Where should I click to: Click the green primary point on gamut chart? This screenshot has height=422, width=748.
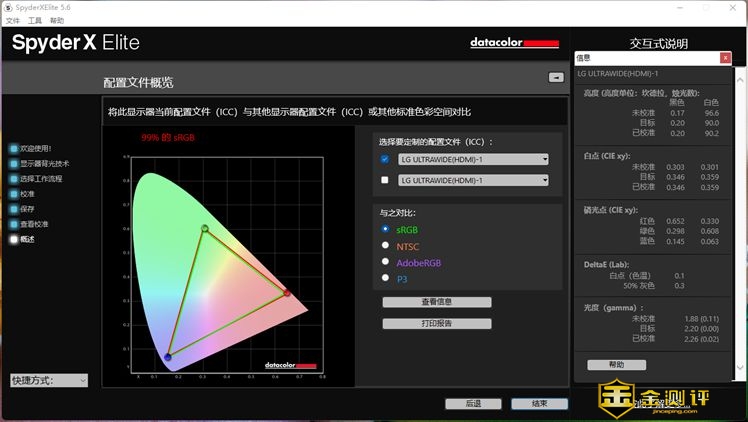point(205,229)
